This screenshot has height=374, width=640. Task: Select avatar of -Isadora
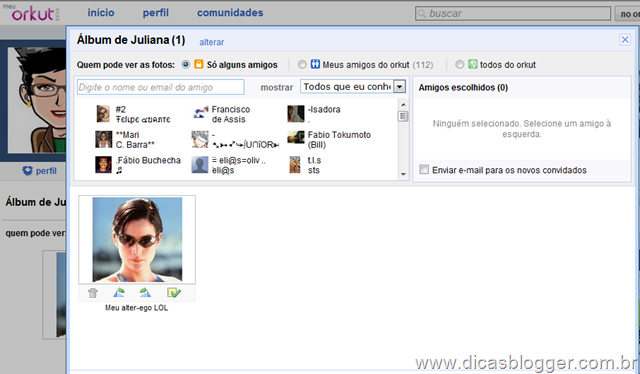296,114
